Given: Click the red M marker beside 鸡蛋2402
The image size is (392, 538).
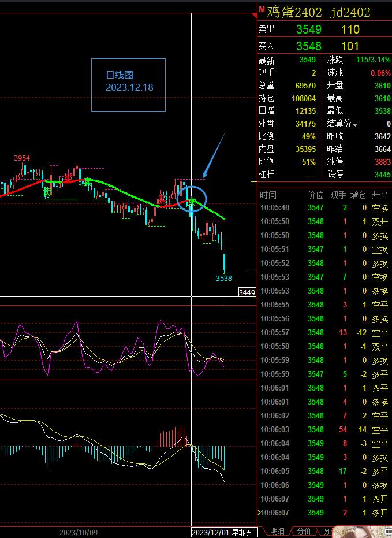Looking at the screenshot, I should pos(262,9).
